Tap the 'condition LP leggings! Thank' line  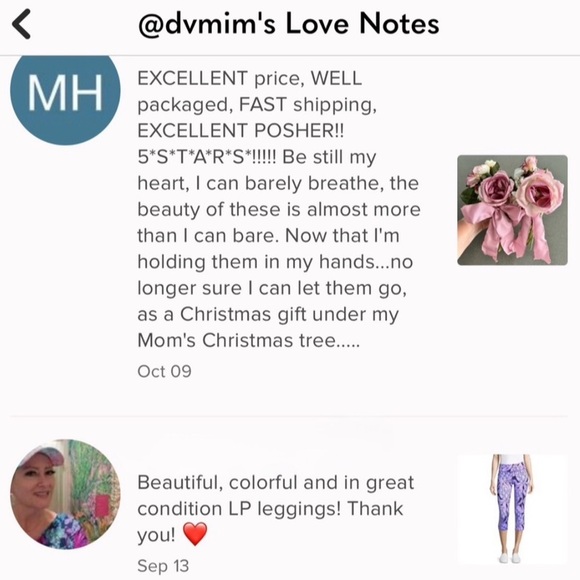[x=270, y=509]
